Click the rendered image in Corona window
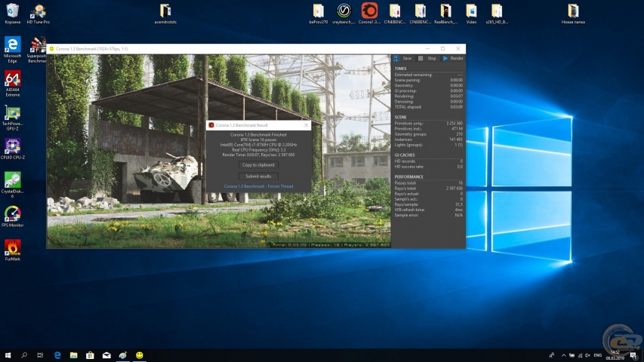 point(218,151)
